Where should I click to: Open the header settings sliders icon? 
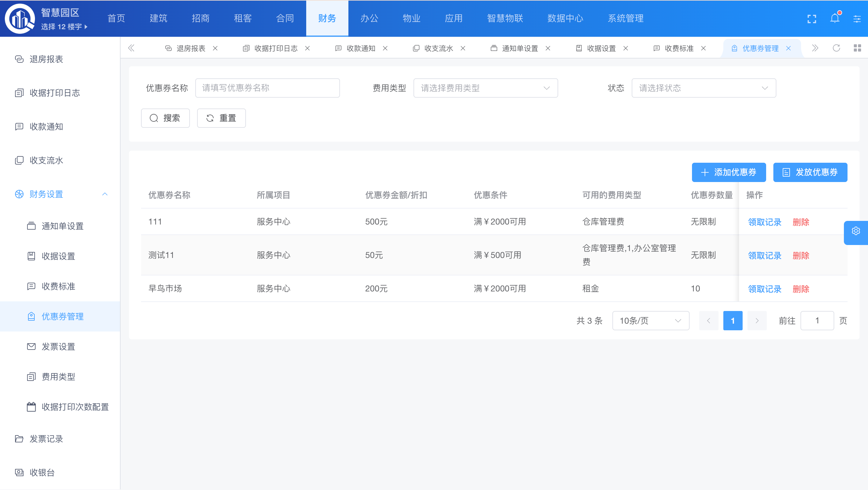coord(857,19)
